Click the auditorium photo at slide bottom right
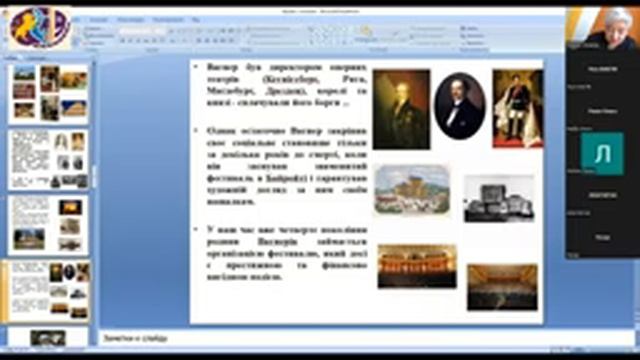The image size is (640, 360). point(502,287)
